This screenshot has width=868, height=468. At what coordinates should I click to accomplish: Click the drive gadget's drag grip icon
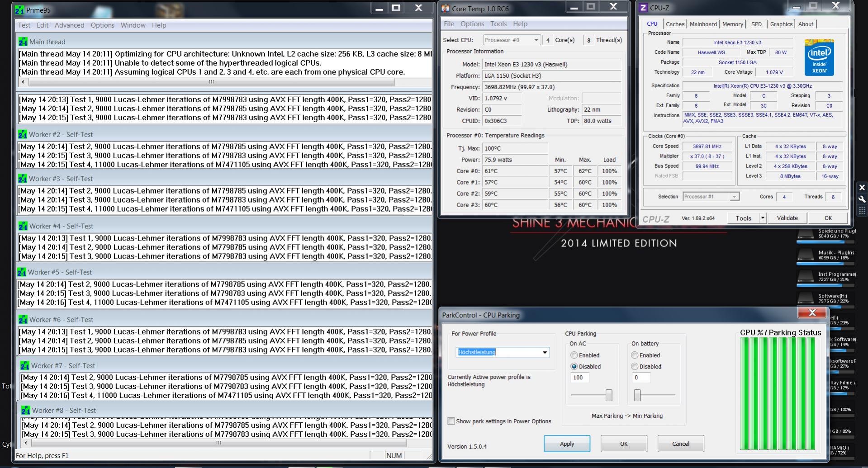[x=862, y=211]
